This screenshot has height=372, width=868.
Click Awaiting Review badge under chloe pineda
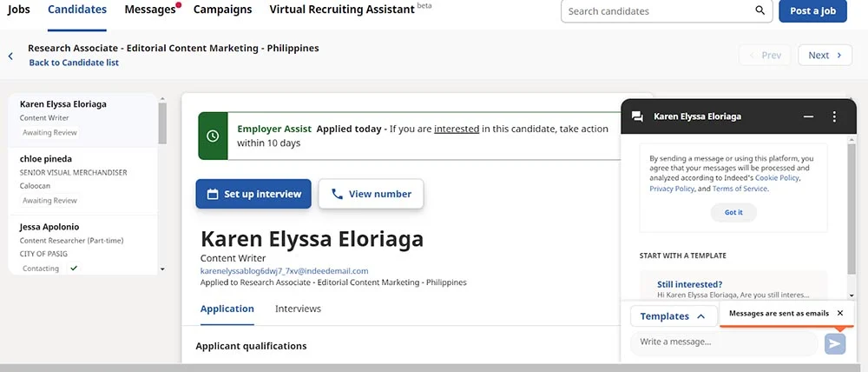pos(49,201)
